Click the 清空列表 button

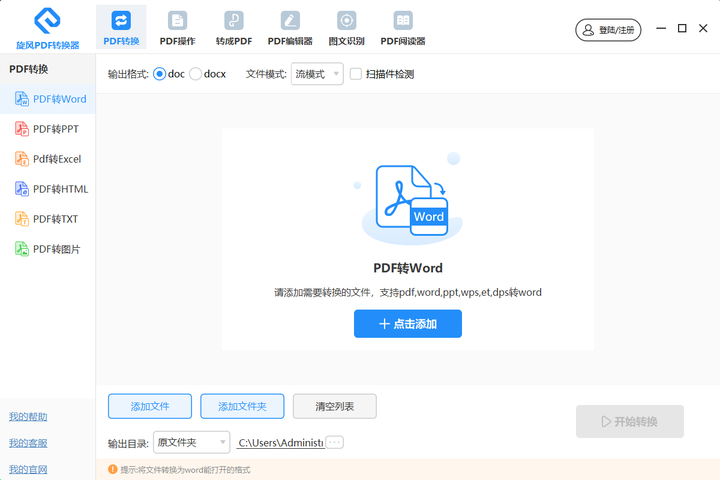point(335,406)
